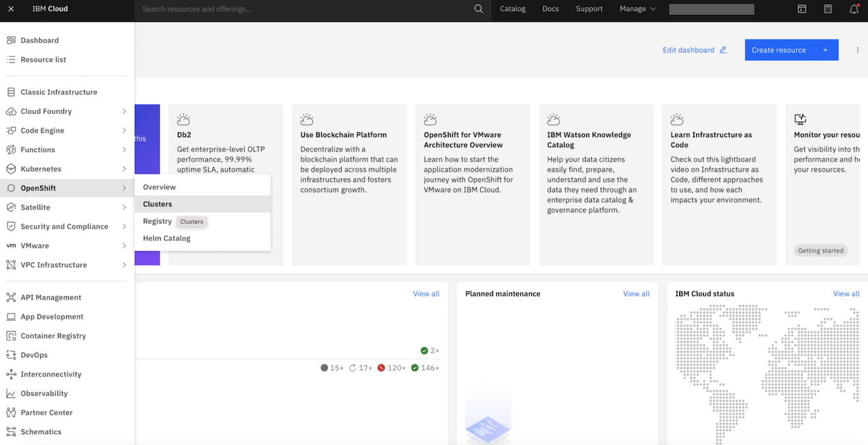Select Clusters in the OpenShift submenu
The height and width of the screenshot is (445, 868).
tap(159, 203)
